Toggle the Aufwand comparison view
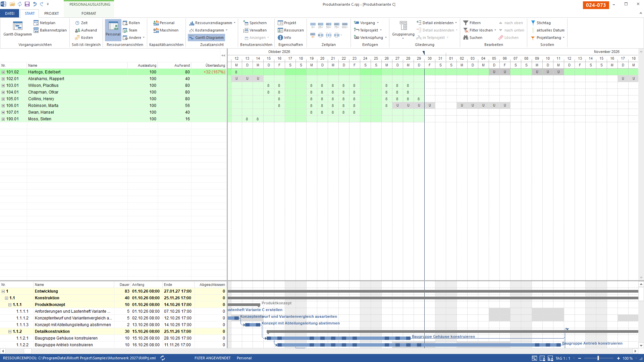Image resolution: width=644 pixels, height=362 pixels. click(x=86, y=30)
